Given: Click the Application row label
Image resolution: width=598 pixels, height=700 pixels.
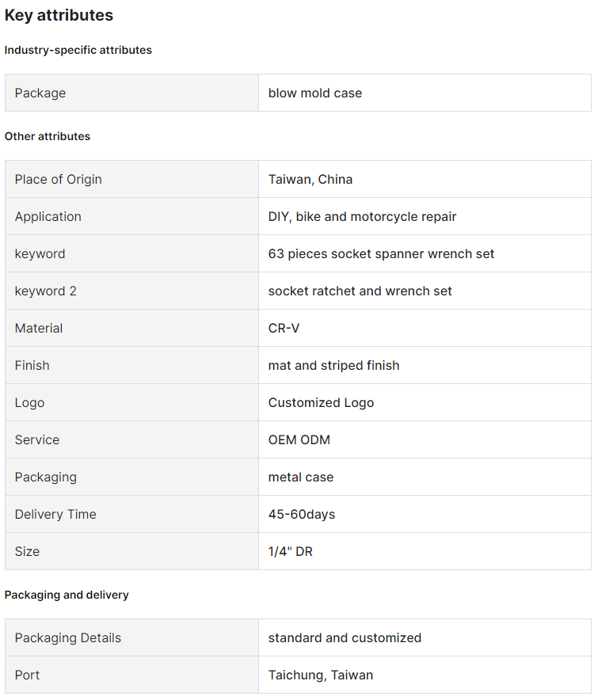Looking at the screenshot, I should (x=48, y=216).
